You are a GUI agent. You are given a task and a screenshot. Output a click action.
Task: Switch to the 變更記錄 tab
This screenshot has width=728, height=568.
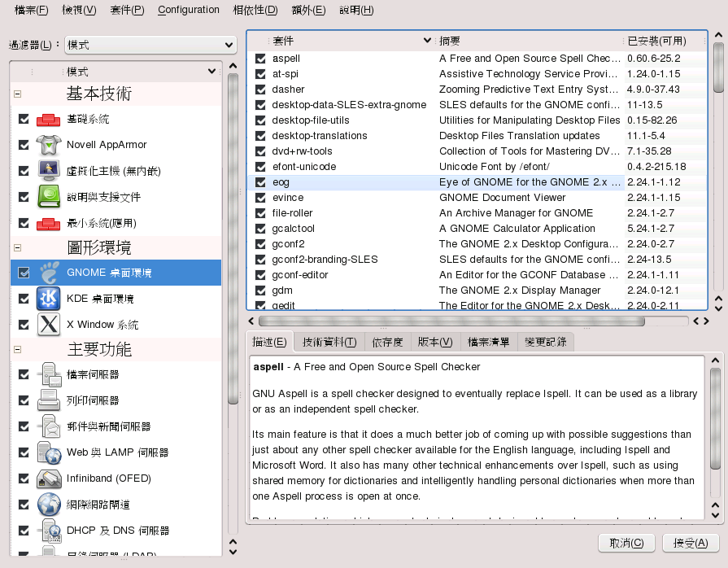tap(546, 343)
